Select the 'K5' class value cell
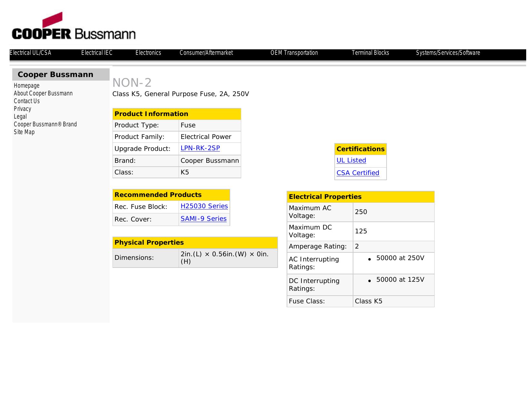 tap(210, 172)
